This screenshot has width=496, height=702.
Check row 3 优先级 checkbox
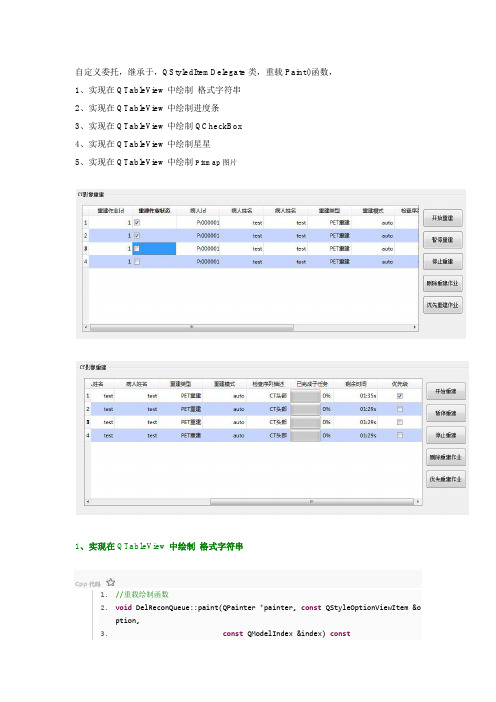coord(400,422)
